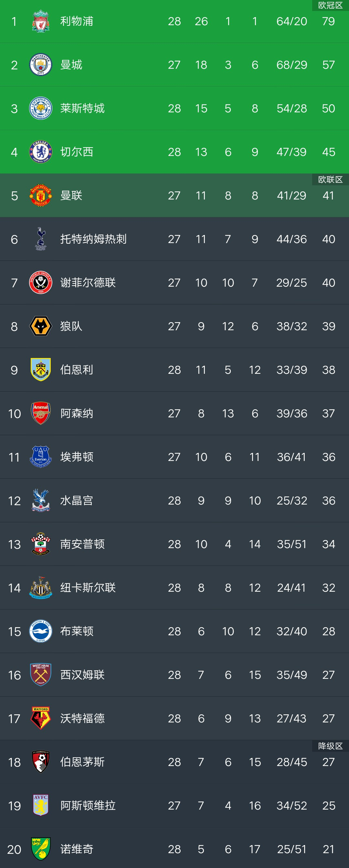Tap the Manchester United crest

point(41,195)
